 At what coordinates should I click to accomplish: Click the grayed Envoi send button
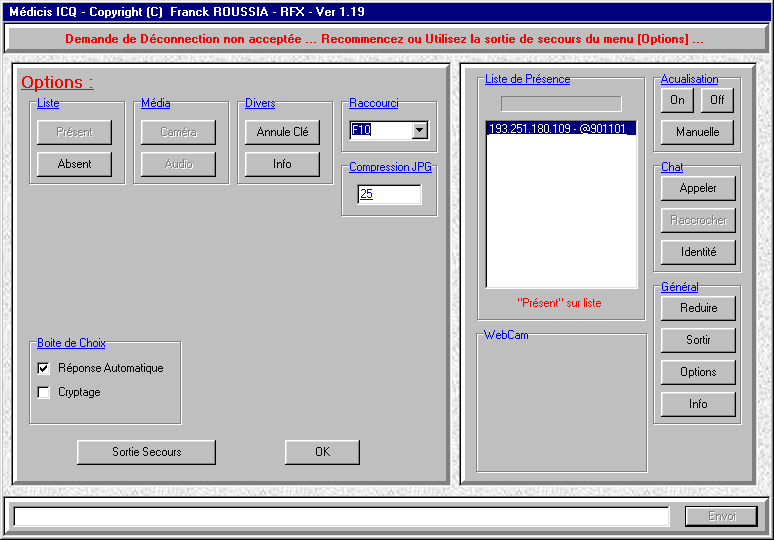tap(722, 516)
